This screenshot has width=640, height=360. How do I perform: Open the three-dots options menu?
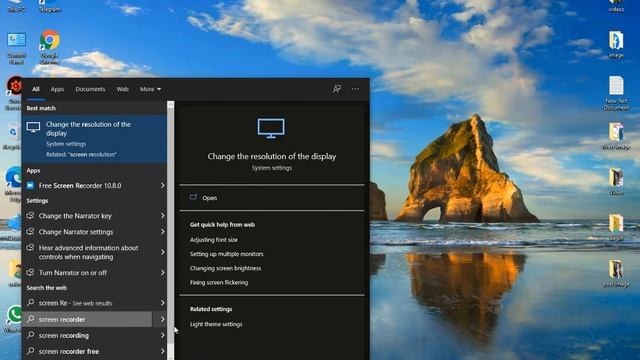pos(356,89)
